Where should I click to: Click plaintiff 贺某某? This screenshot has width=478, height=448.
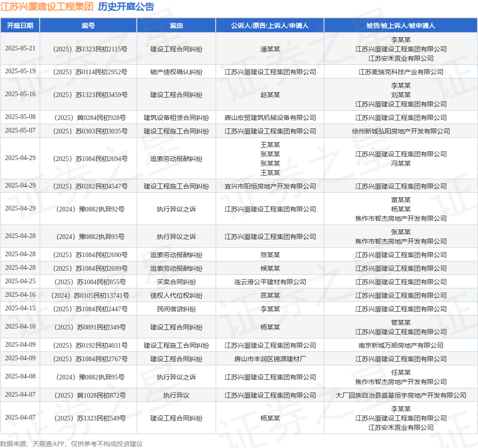point(270,255)
